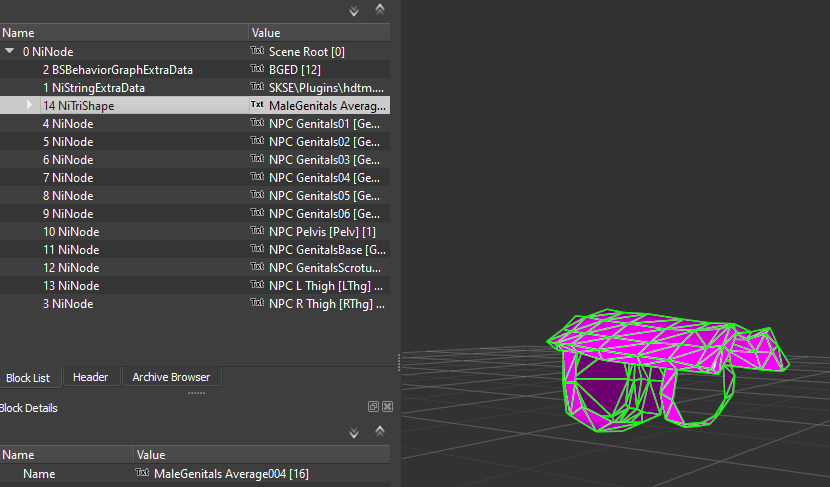Click the Block List expand-all double chevron
830x487 pixels.
tap(354, 11)
